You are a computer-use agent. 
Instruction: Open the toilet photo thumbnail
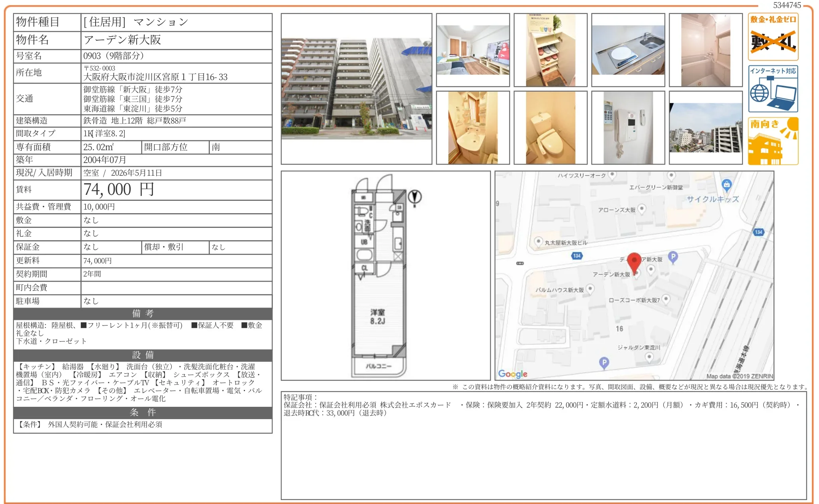550,127
